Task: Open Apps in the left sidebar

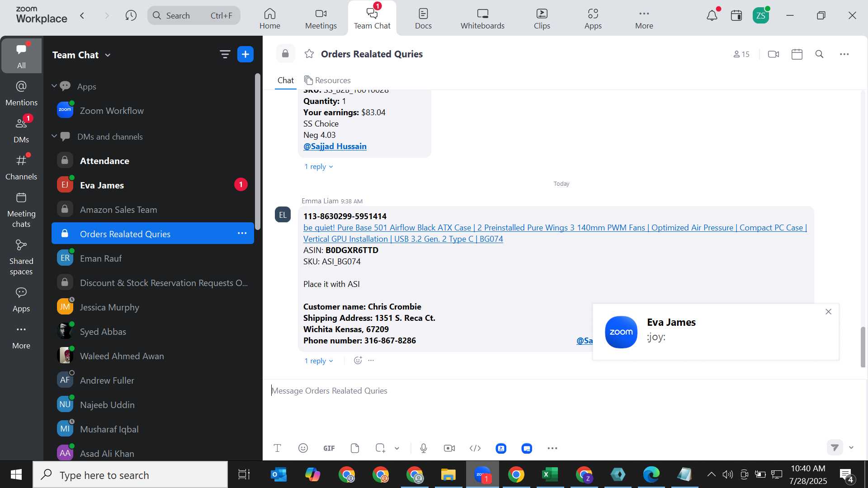Action: [21, 300]
